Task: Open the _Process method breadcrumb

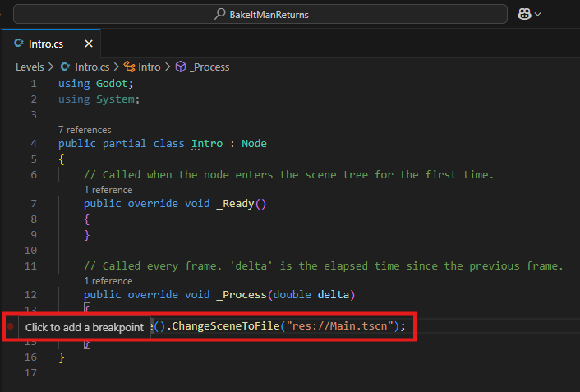Action: (209, 67)
